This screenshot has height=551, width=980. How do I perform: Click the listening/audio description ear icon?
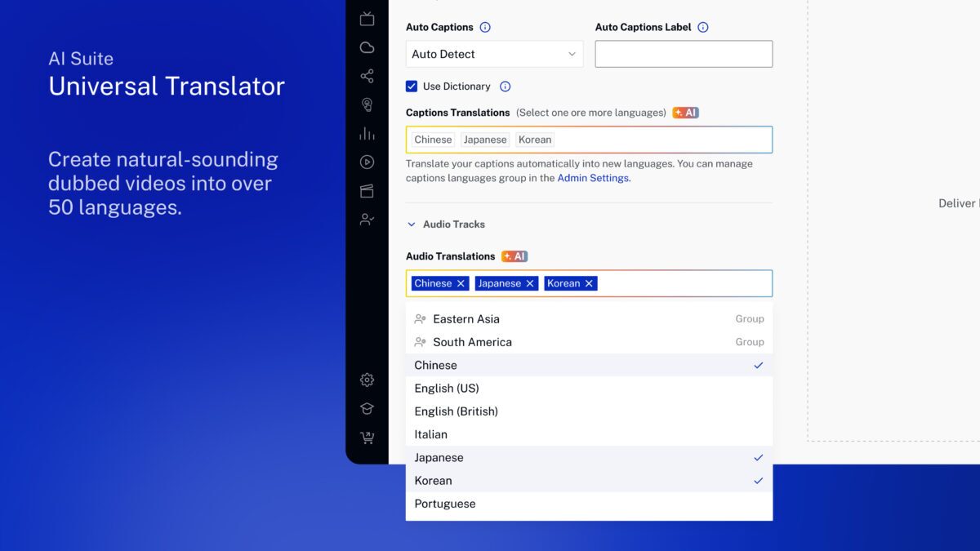(367, 104)
